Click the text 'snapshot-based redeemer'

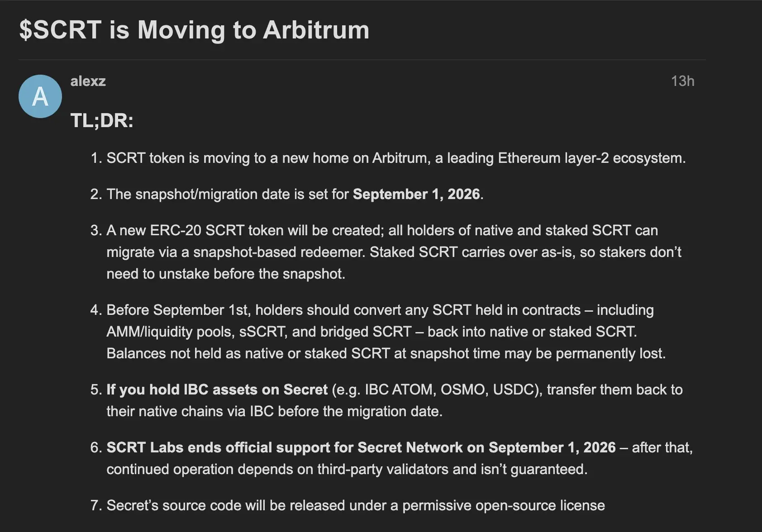pyautogui.click(x=279, y=252)
